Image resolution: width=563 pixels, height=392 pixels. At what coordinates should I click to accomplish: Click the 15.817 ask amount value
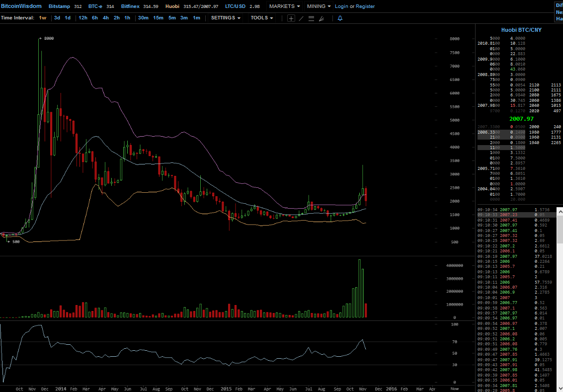[x=518, y=105]
